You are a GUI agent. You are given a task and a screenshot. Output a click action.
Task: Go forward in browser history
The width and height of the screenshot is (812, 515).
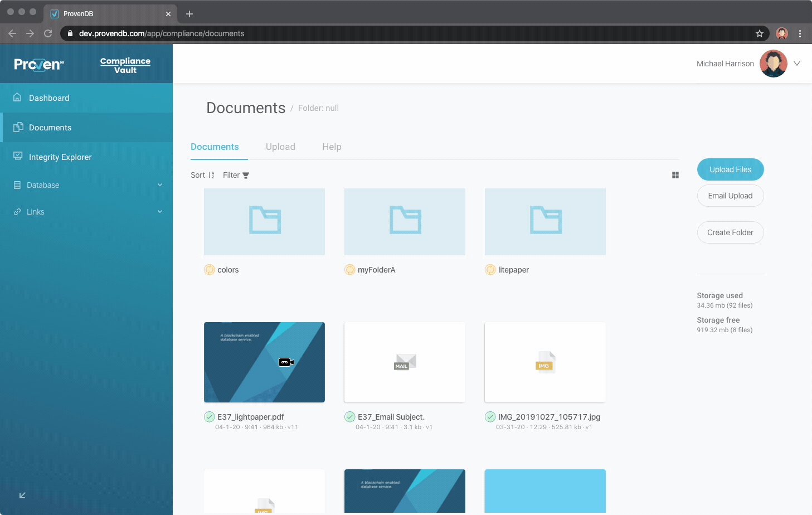[x=30, y=33]
